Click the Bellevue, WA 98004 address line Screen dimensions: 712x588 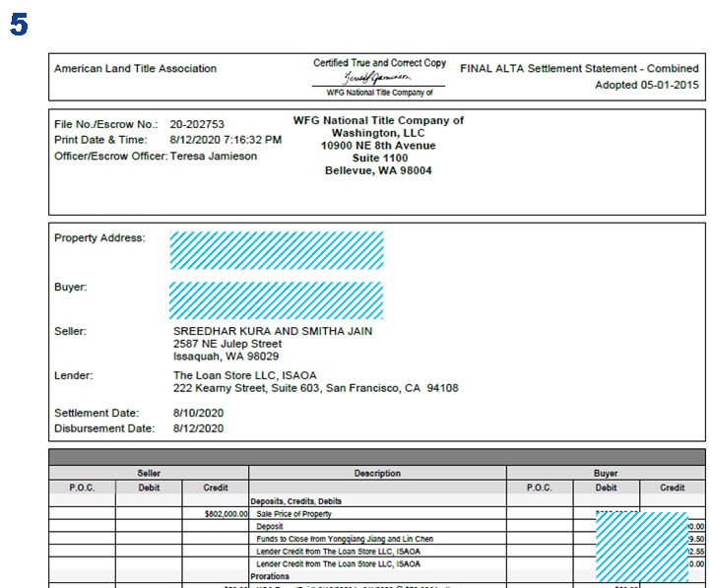[378, 170]
